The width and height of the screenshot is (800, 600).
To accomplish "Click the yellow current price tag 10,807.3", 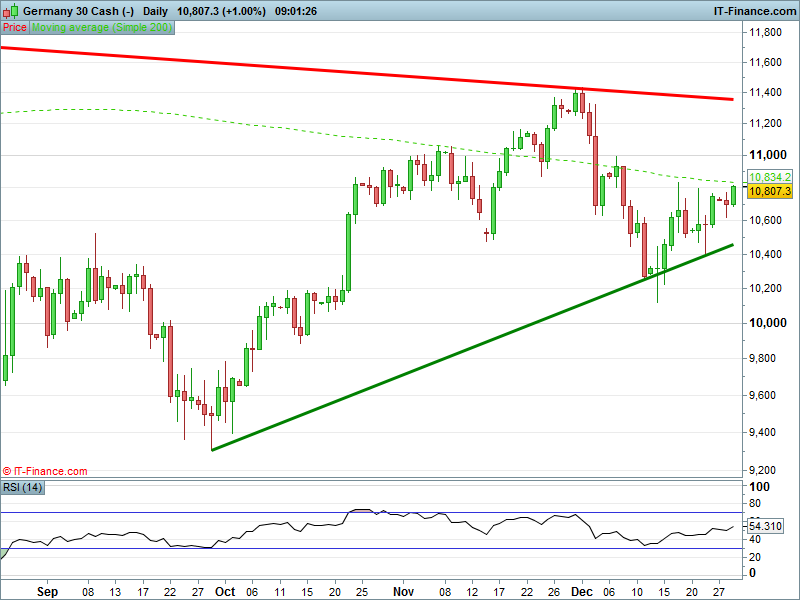I will [769, 191].
